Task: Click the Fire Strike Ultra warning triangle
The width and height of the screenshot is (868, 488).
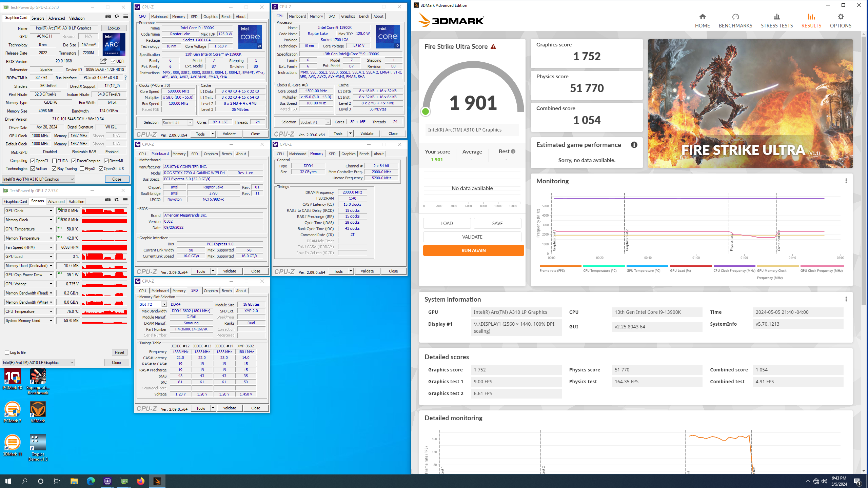Action: [x=493, y=47]
